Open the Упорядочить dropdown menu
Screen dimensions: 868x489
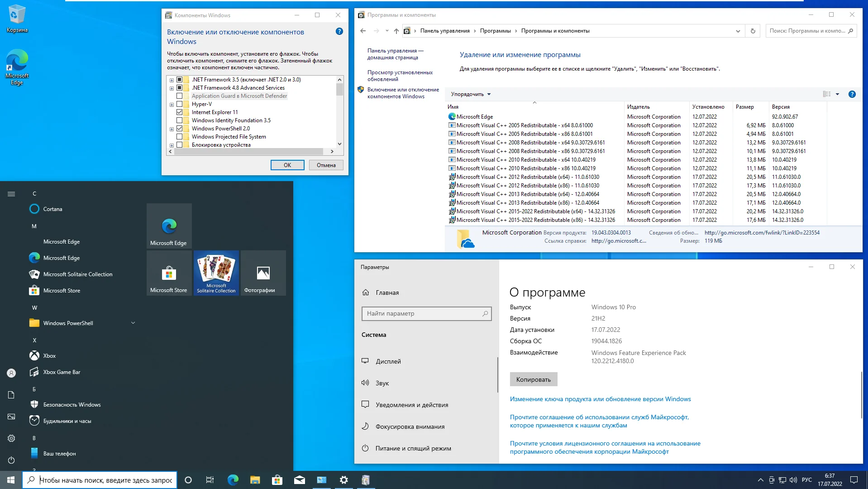(x=471, y=94)
